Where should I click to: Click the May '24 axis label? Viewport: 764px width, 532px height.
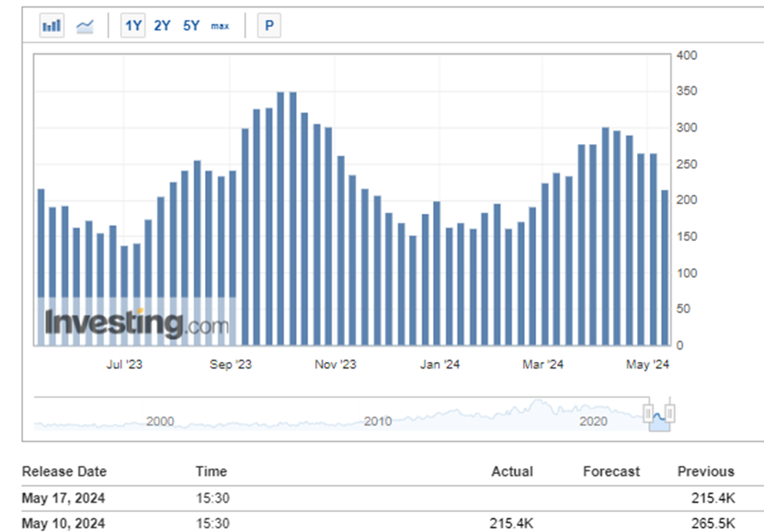point(648,364)
